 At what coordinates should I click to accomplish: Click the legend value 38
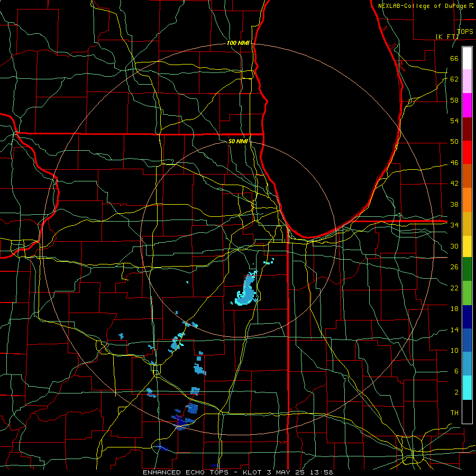point(454,204)
